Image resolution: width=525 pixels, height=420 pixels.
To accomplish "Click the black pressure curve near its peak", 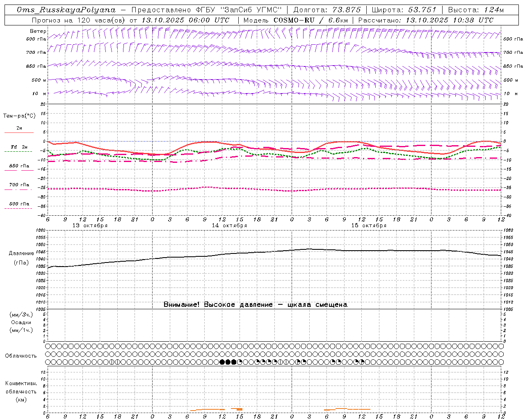I will click(x=310, y=249).
